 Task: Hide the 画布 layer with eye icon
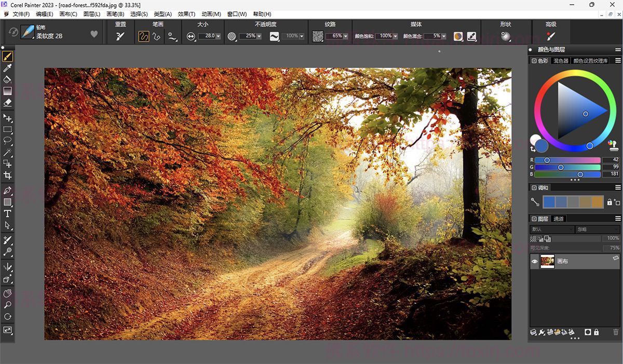(534, 262)
